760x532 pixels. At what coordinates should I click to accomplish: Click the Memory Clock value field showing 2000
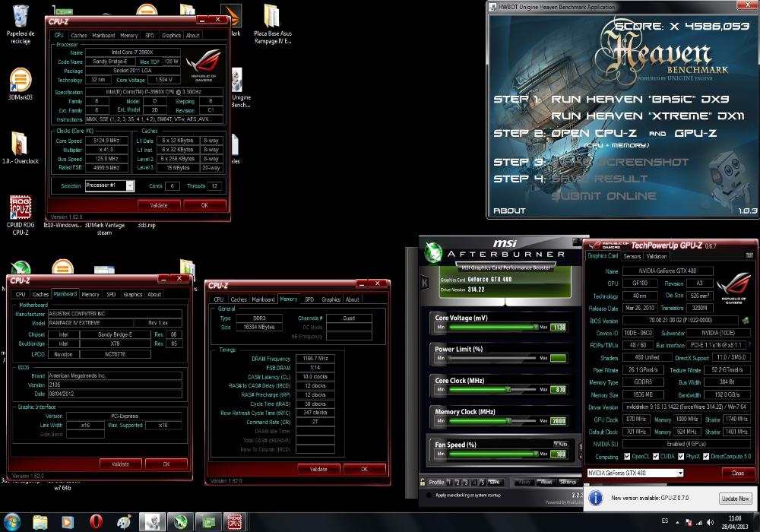tap(559, 421)
